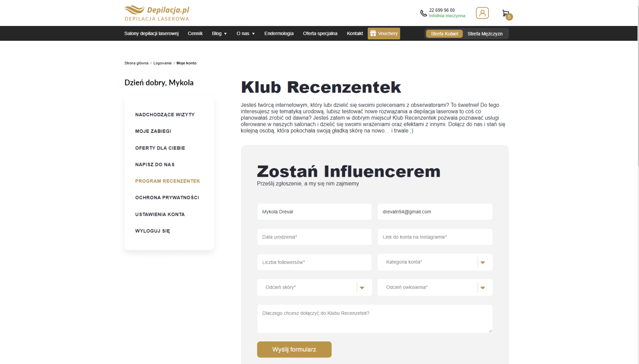Viewport: 639px width, 364px height.
Task: Focus the Instagram account link field
Action: (x=435, y=237)
